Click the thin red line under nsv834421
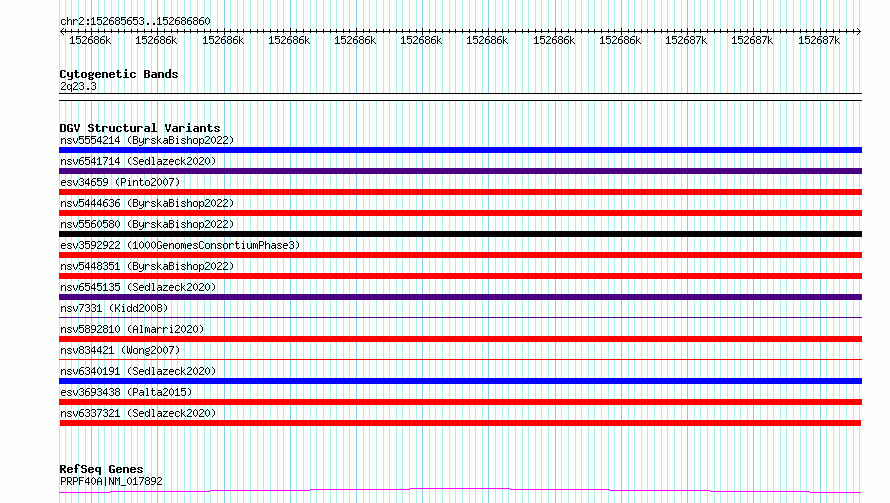890x503 pixels. tap(460, 359)
